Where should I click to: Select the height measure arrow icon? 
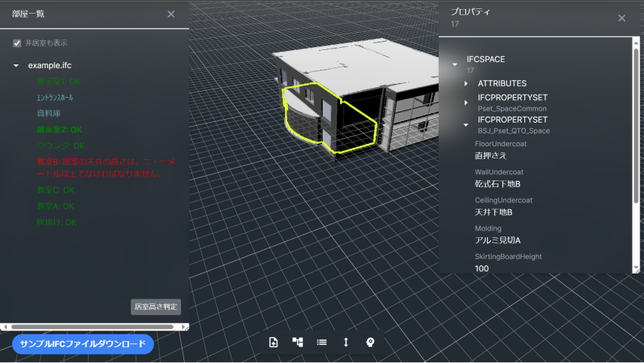pyautogui.click(x=345, y=342)
